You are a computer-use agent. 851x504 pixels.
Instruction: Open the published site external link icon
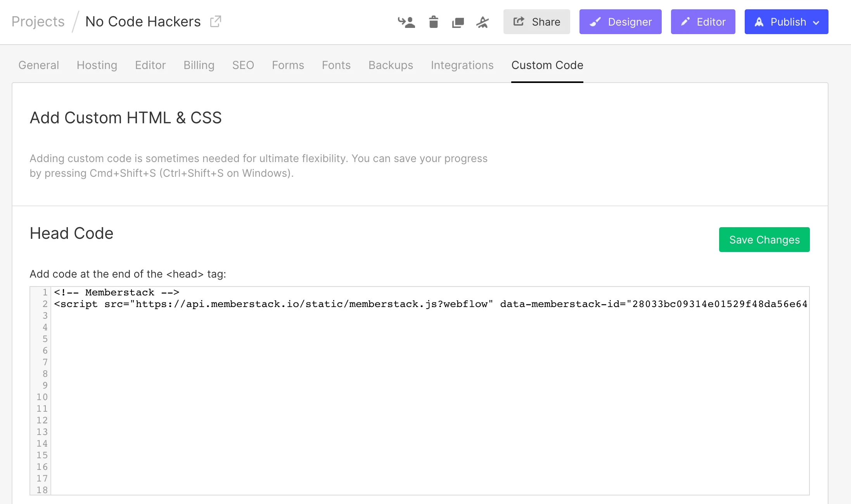click(x=216, y=21)
